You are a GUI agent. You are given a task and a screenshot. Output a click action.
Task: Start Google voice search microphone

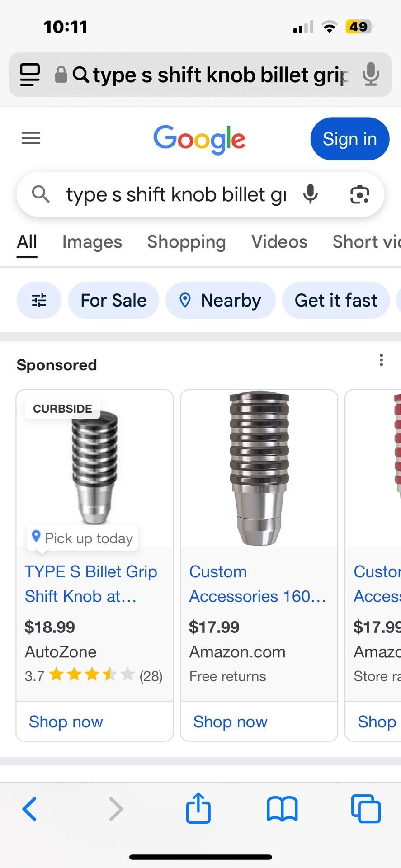pos(310,194)
